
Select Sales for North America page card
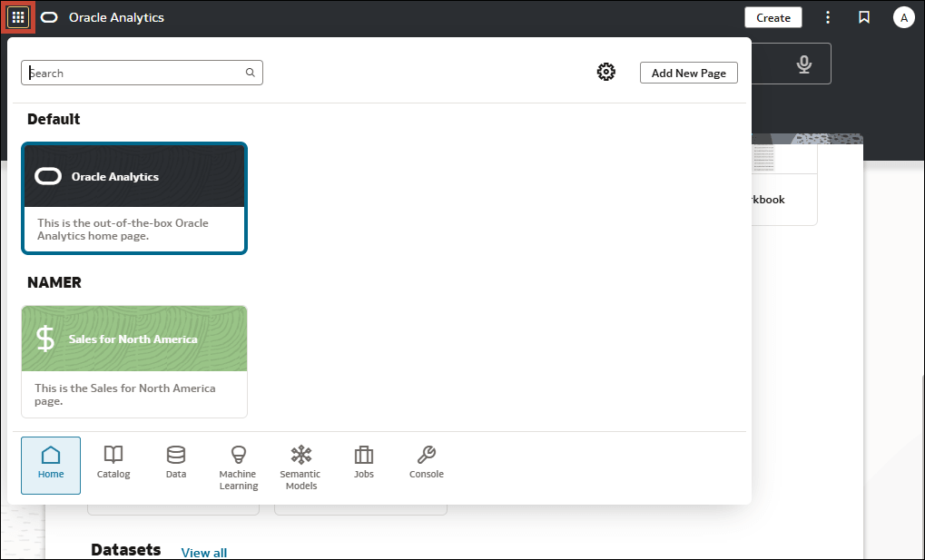[x=134, y=362]
